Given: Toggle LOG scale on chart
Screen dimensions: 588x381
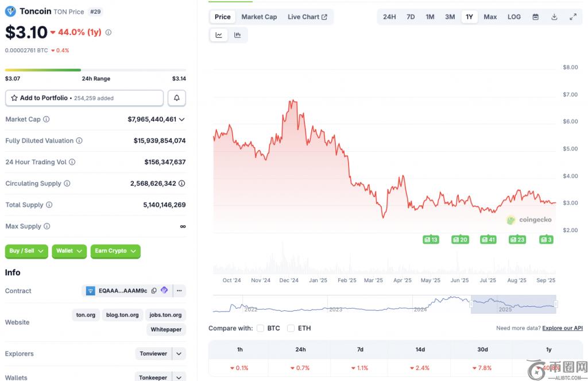Looking at the screenshot, I should (x=514, y=17).
